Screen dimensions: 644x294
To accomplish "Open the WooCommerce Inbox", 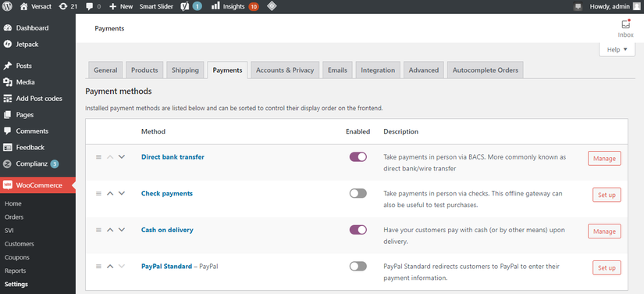I will (x=625, y=29).
